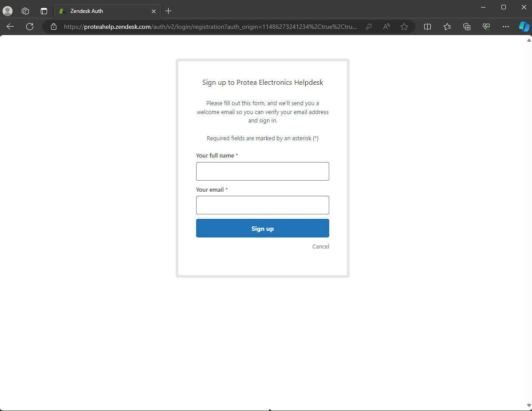Open the Settings and more ellipsis menu
Screen dimensions: 532x411
click(x=506, y=27)
